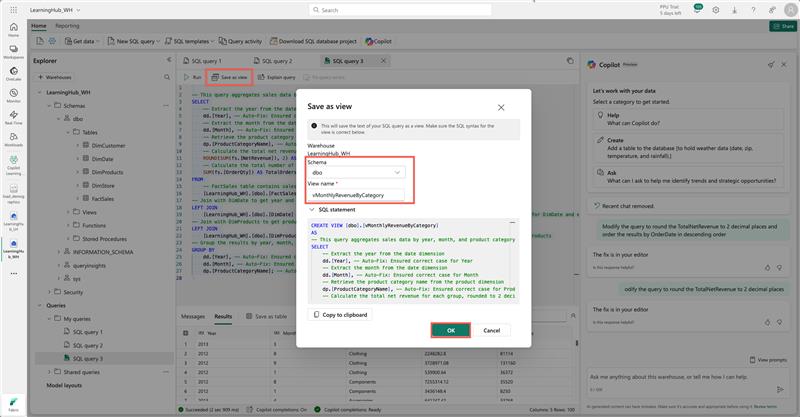800x417 pixels.
Task: Open the settings gear in the top bar
Action: coord(716,10)
